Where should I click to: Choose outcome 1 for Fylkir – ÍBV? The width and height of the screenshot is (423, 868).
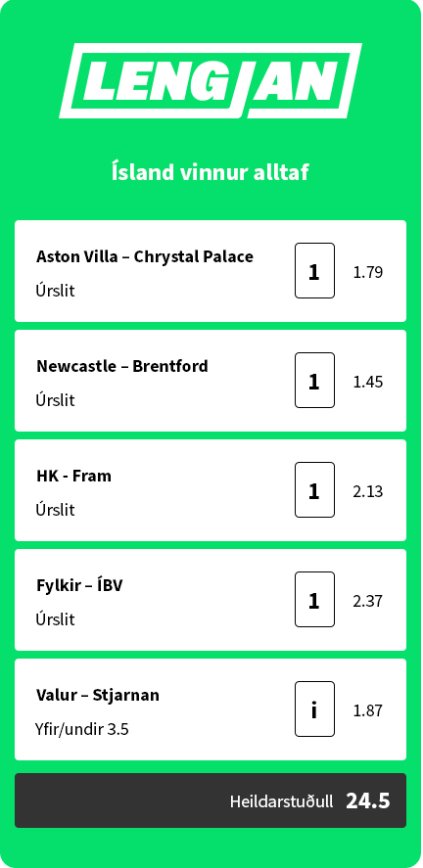coord(314,600)
